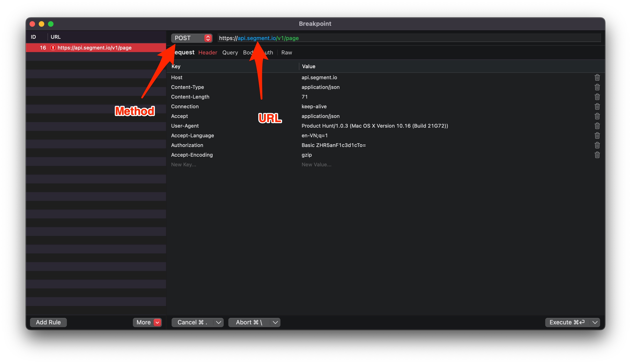
Task: Delete the Connection keep-alive header
Action: [x=597, y=106]
